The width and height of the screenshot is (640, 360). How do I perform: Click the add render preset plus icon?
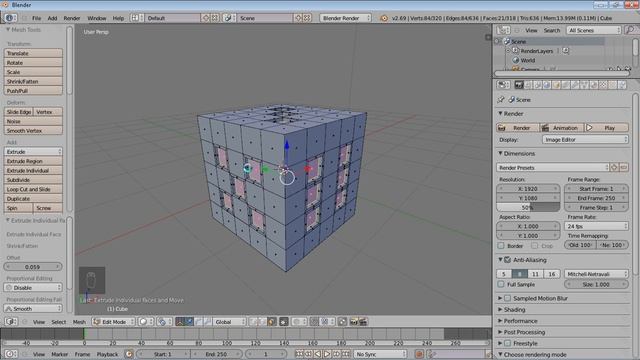(614, 168)
